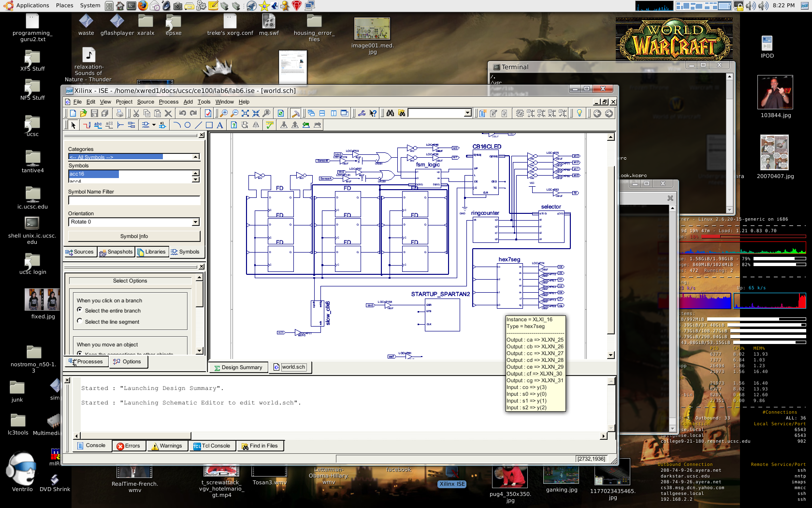This screenshot has width=812, height=508.
Task: Select the Add Wire tool
Action: pyautogui.click(x=87, y=125)
